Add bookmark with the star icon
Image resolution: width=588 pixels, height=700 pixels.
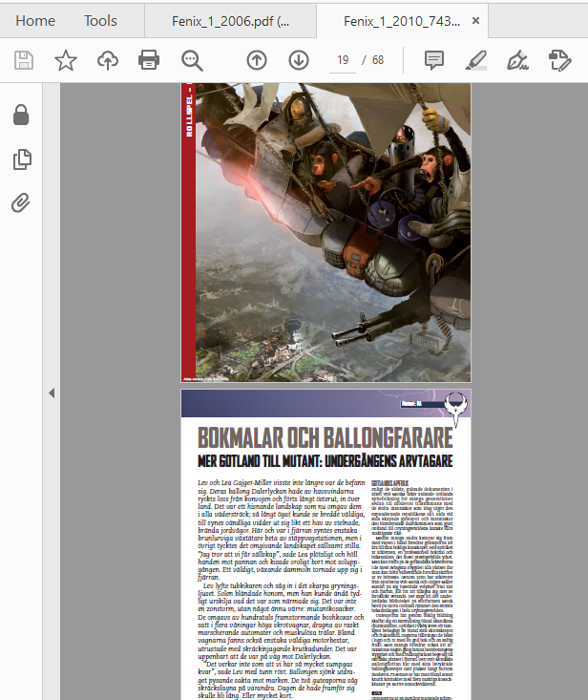tap(66, 60)
